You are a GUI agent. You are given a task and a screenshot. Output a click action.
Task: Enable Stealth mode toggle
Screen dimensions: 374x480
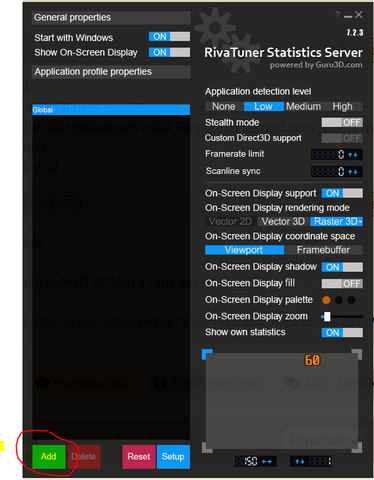click(342, 122)
